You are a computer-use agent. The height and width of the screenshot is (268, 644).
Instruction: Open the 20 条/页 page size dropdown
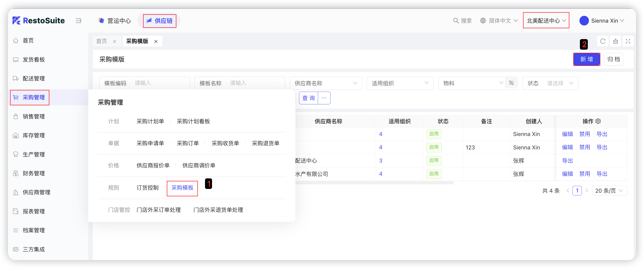point(609,191)
